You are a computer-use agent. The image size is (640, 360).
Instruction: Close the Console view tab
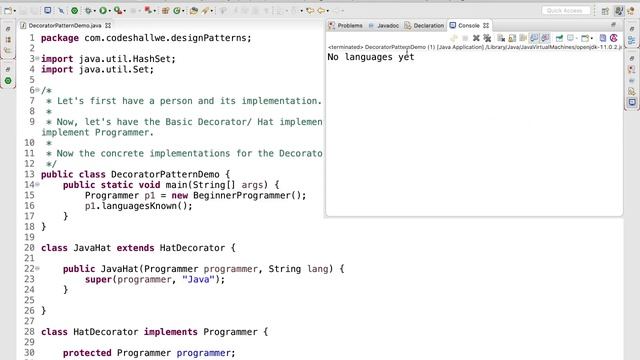pos(486,25)
